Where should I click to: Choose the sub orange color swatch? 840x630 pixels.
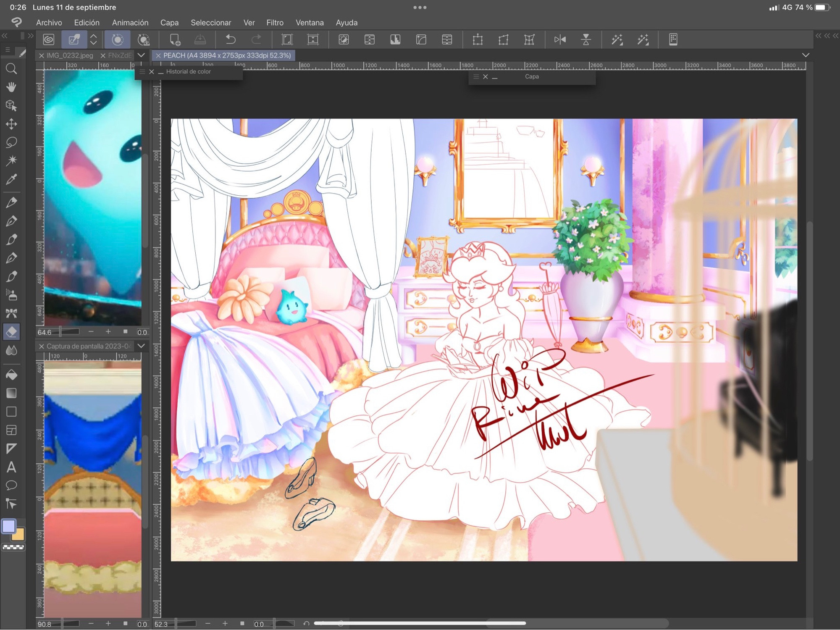click(19, 535)
